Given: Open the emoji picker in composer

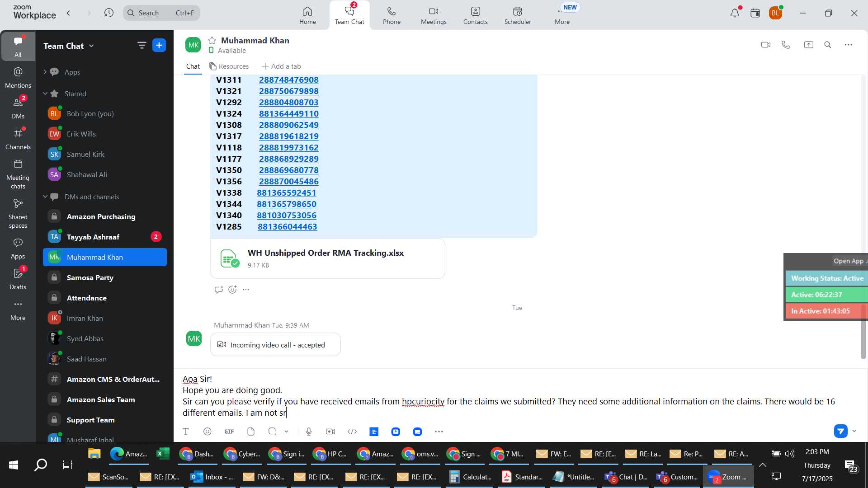Looking at the screenshot, I should pyautogui.click(x=207, y=432).
